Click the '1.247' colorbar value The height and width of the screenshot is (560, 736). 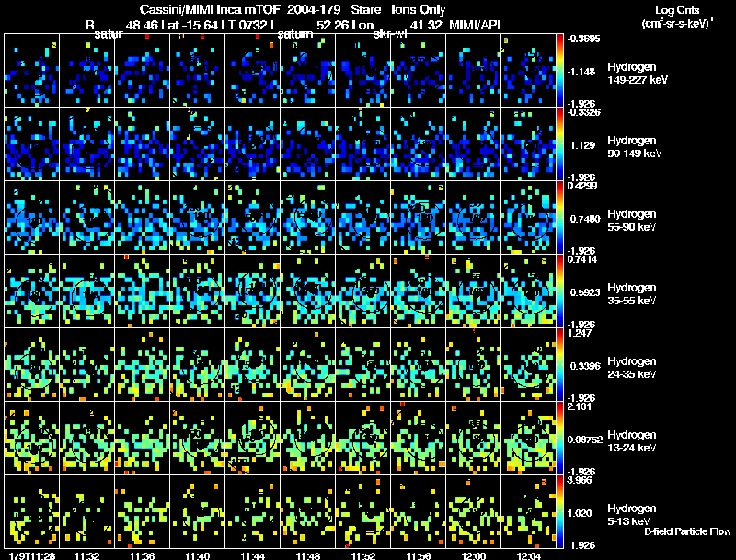(x=580, y=333)
